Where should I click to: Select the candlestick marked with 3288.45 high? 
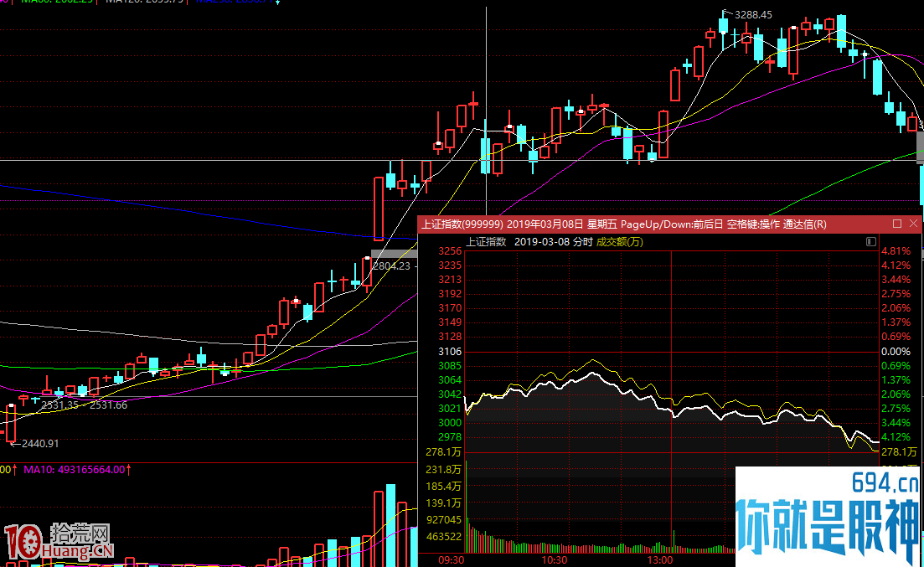coord(723,27)
